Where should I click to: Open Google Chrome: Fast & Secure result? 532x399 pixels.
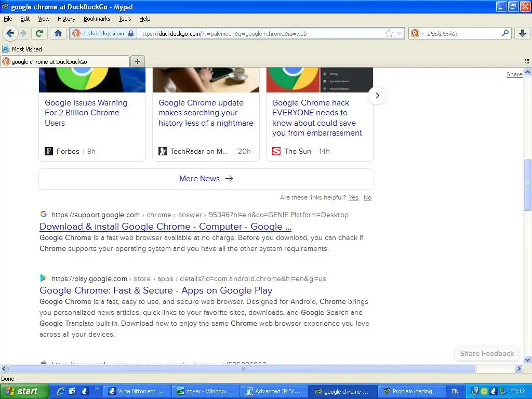[x=156, y=290]
